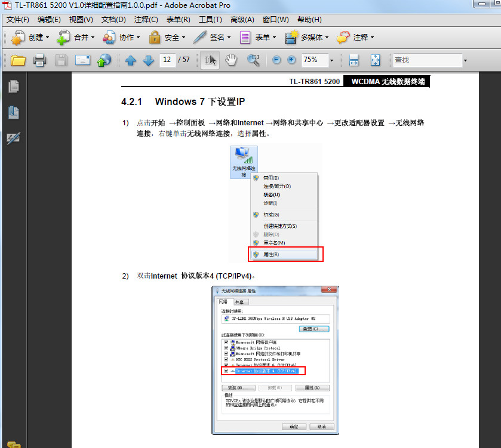Click the Sign pen icon

[x=199, y=38]
